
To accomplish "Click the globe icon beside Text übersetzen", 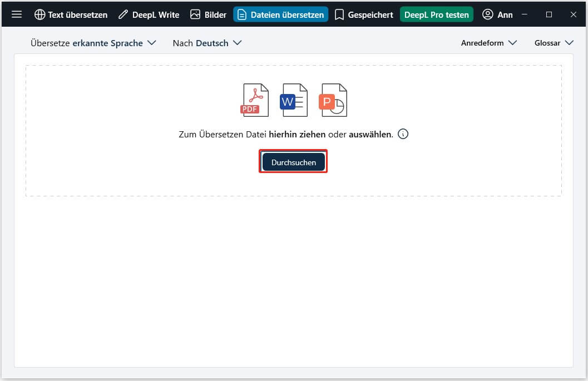I will [39, 14].
